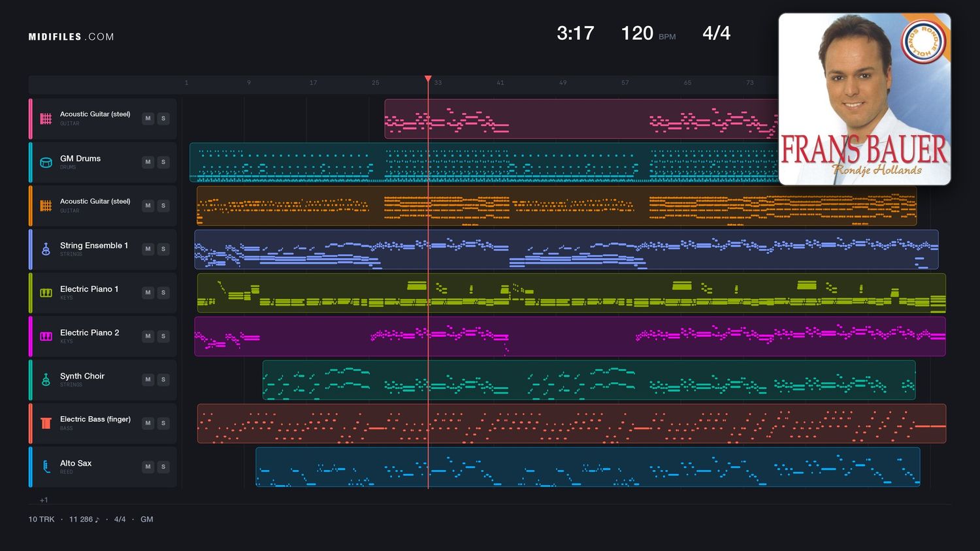Click the '11 286' note count text
Screen dimensions: 980x551
coord(84,520)
